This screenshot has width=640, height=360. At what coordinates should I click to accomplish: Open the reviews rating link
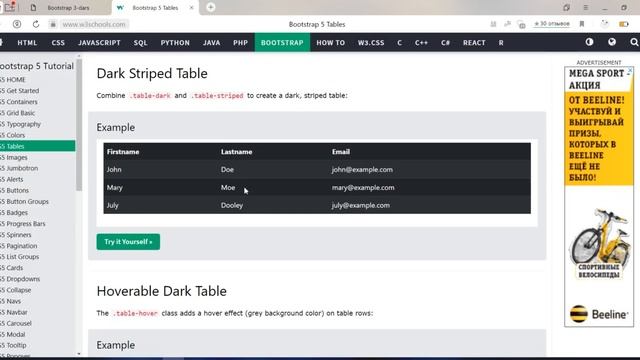point(551,24)
